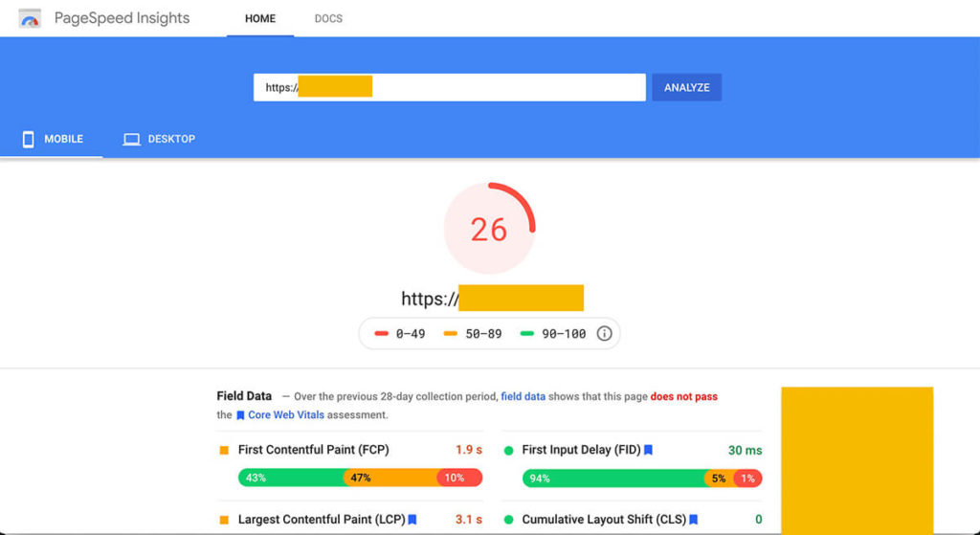This screenshot has height=535, width=980.
Task: Click the 0–49 red legend entry
Action: [400, 334]
